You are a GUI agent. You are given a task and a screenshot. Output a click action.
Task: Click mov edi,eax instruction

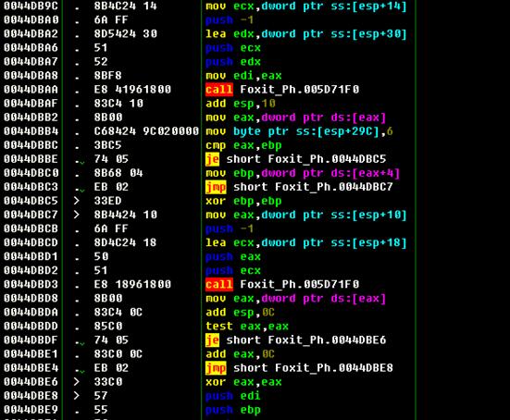click(243, 76)
